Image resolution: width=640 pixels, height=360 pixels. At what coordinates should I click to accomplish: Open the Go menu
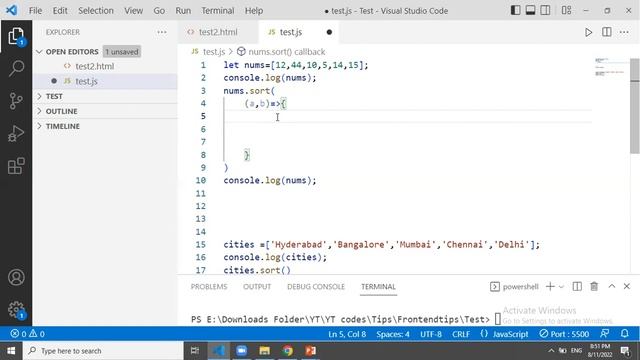[x=159, y=11]
